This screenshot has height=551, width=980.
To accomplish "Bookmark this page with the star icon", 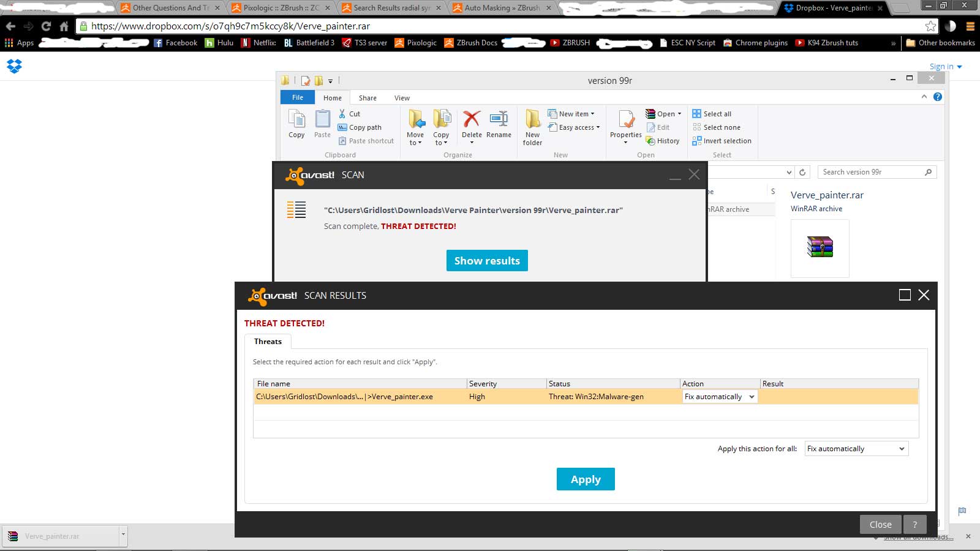I will 930,26.
